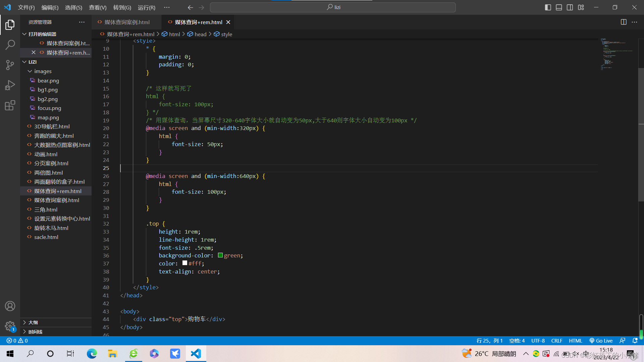644x362 pixels.
Task: Open the Extensions view
Action: coord(10,106)
